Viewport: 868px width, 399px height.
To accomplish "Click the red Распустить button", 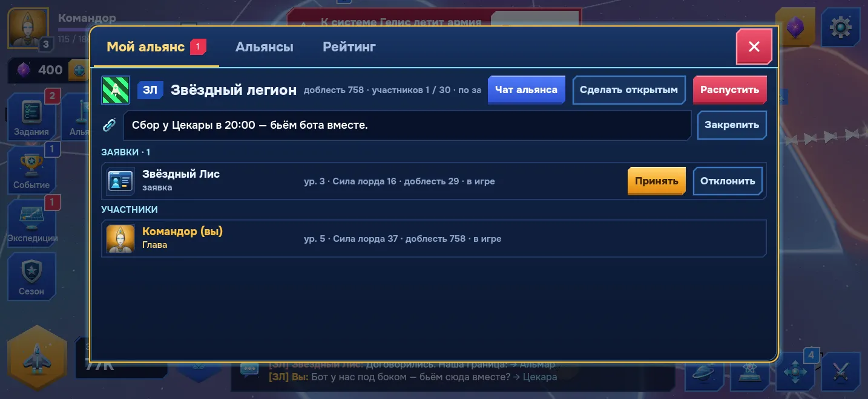I will [729, 90].
